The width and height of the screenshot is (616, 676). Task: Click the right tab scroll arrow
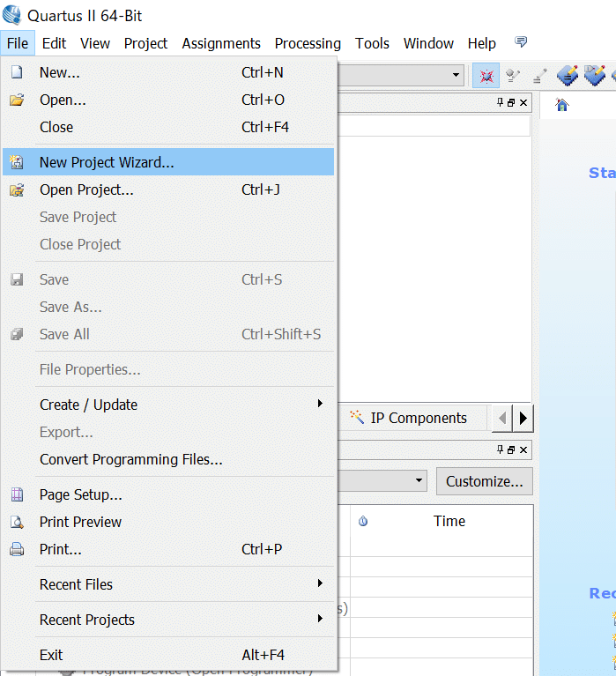pos(523,418)
